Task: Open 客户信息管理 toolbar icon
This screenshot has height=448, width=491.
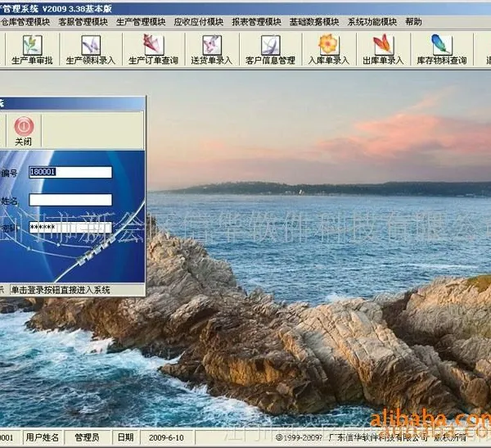Action: tap(270, 49)
